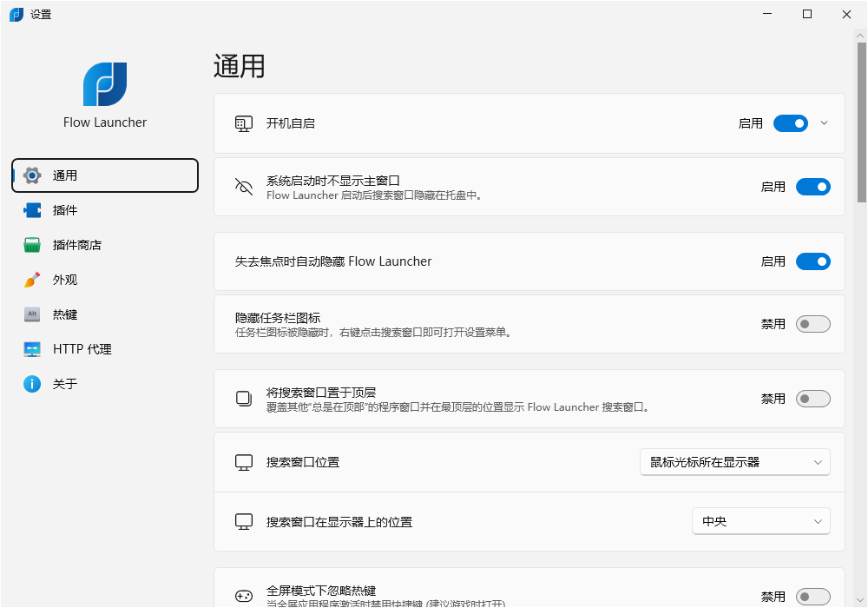
Task: Click the monitor icon beside 搜索窗口在显示器上的位置
Action: 244,522
